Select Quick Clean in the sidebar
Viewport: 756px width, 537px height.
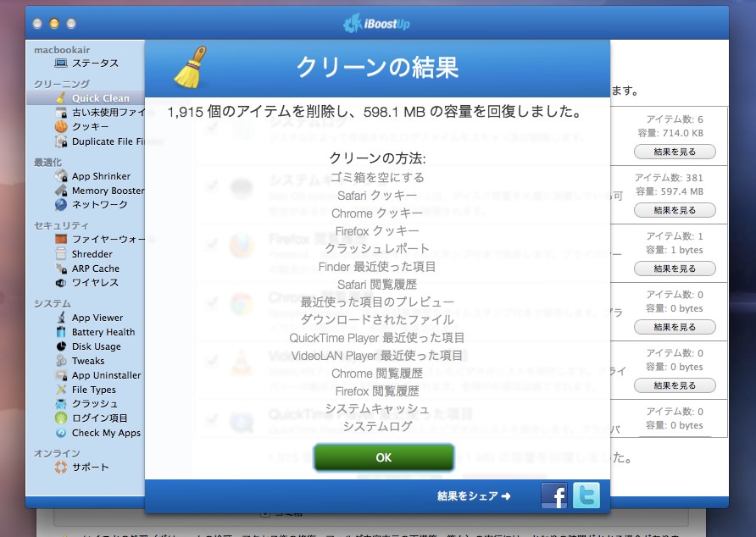coord(100,98)
